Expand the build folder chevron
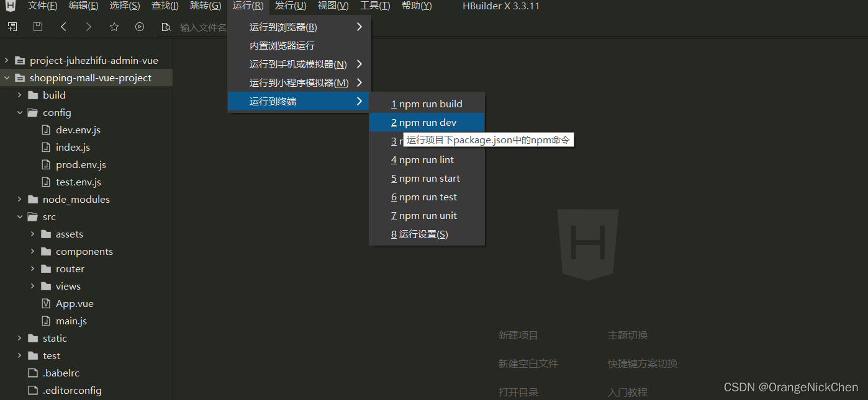The width and height of the screenshot is (868, 400). click(x=19, y=96)
